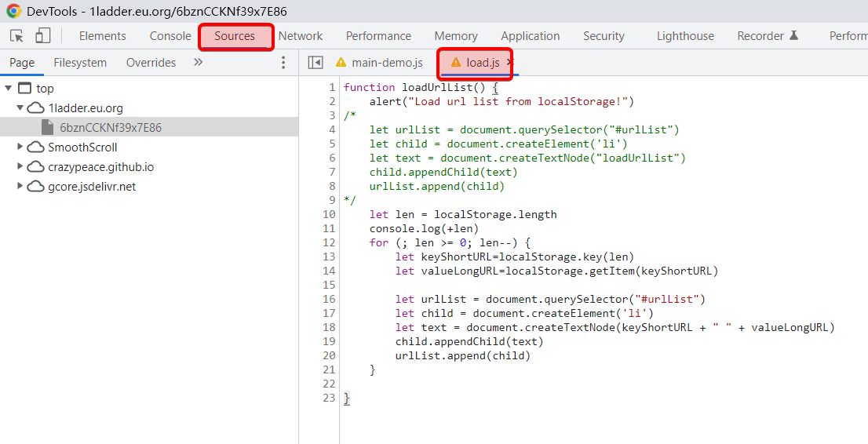Screen dimensions: 868x444
Task: Expand the SmoothScroll tree node
Action: click(20, 147)
